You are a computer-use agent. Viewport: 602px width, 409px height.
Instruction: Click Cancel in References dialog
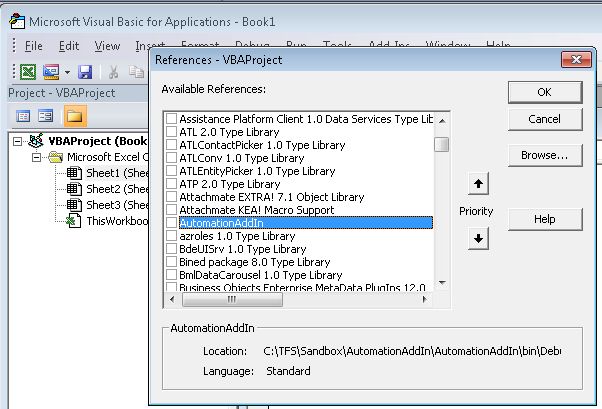point(545,119)
